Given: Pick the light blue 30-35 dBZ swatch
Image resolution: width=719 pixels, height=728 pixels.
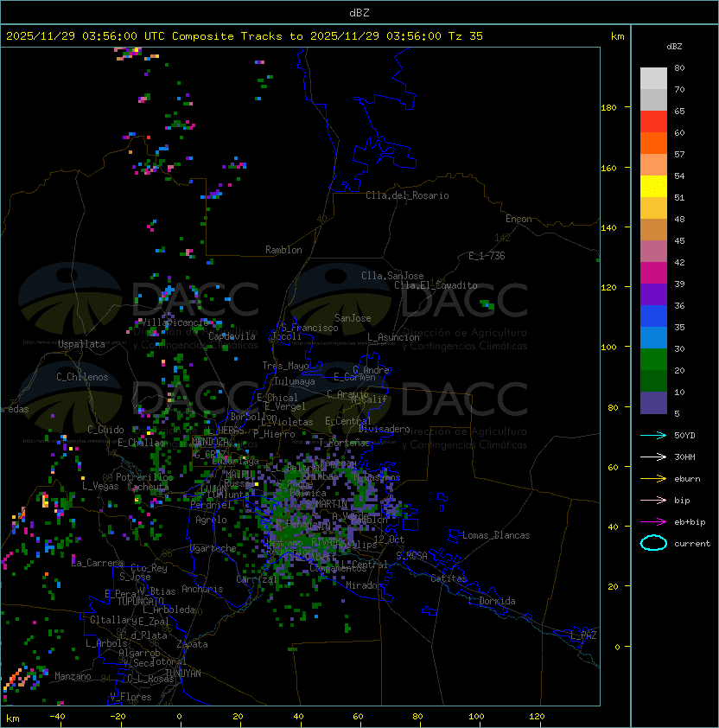Looking at the screenshot, I should (653, 338).
